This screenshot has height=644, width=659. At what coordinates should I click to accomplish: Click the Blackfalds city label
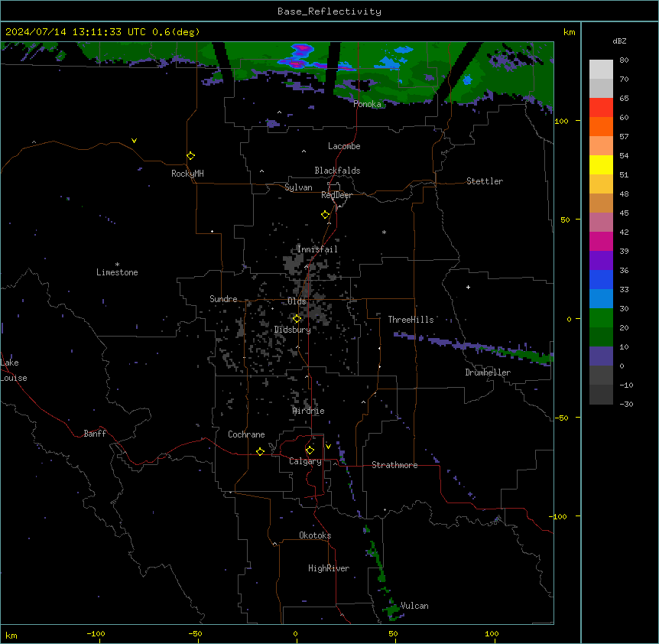337,171
